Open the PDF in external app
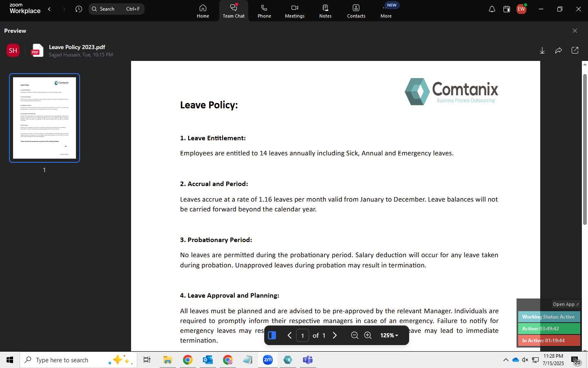Screen dimensions: 588x368 575,50
